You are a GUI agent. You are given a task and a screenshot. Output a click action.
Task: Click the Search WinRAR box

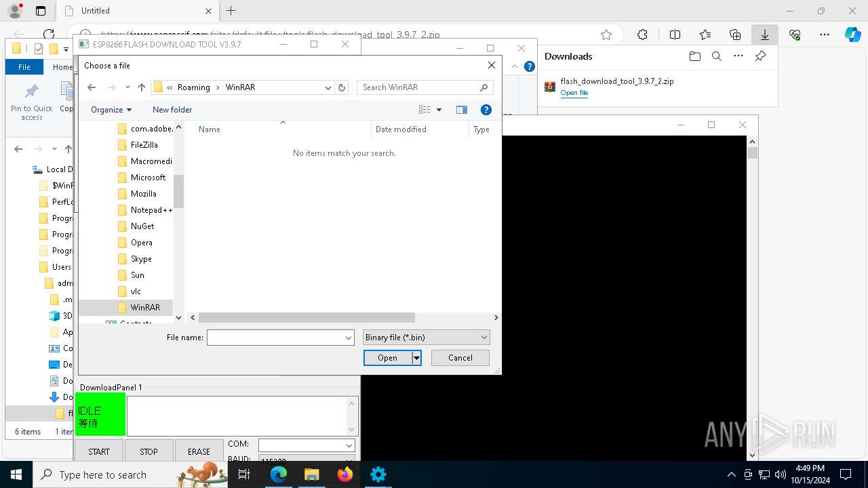click(425, 87)
